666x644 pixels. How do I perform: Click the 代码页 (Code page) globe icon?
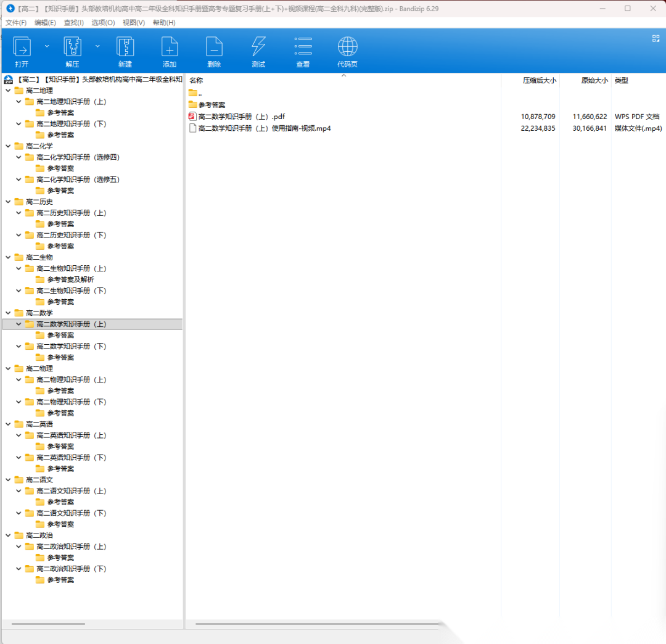347,48
